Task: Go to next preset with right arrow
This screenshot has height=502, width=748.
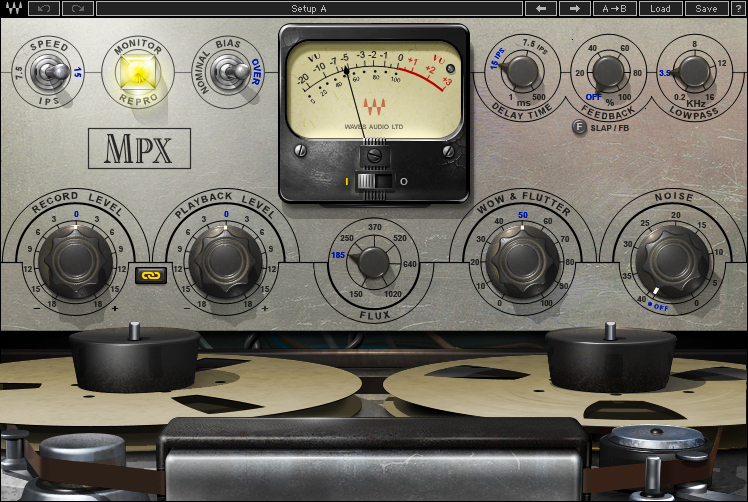Action: pyautogui.click(x=575, y=9)
